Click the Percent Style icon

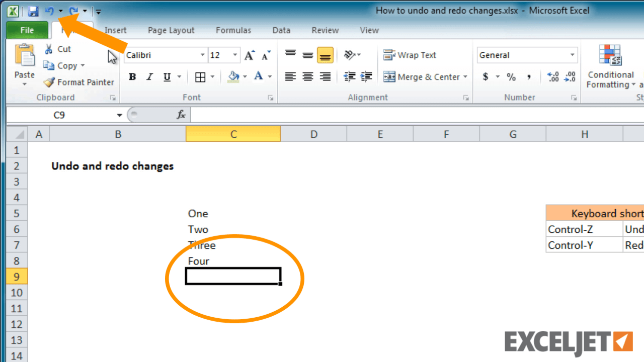(511, 77)
